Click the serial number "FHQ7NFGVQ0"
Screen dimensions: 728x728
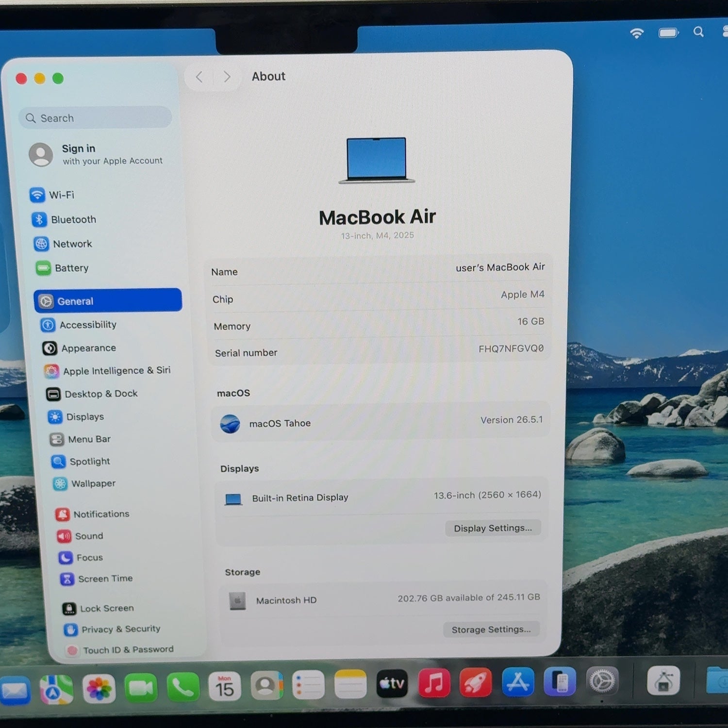click(511, 348)
